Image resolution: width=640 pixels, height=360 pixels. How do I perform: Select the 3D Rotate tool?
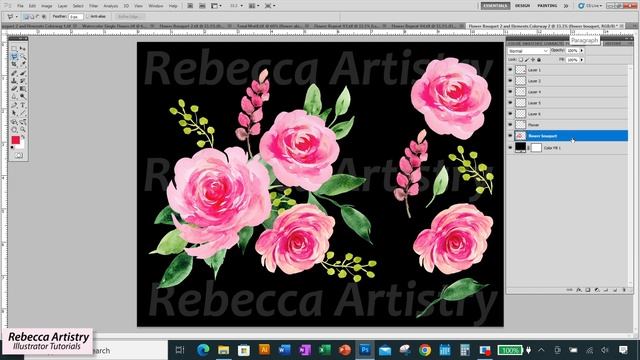point(14,122)
